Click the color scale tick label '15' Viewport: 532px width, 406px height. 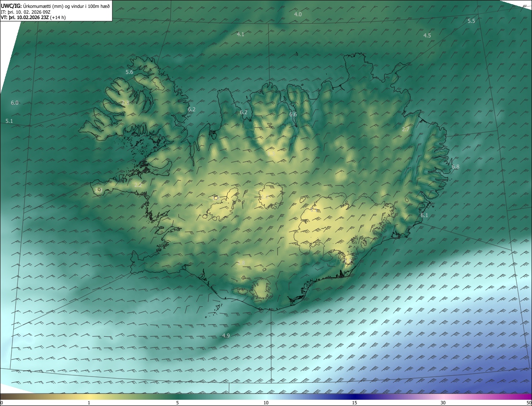tap(355, 403)
